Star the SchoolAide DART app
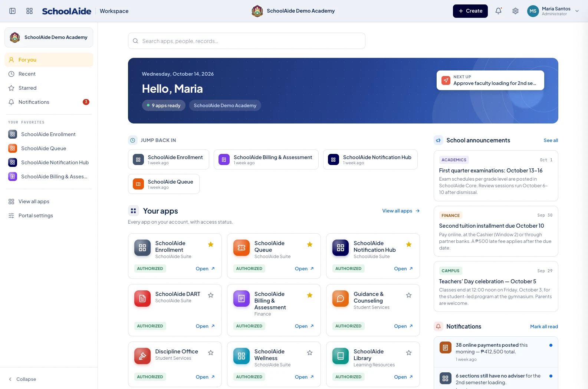Viewport: 588px width, 389px height. [x=211, y=295]
